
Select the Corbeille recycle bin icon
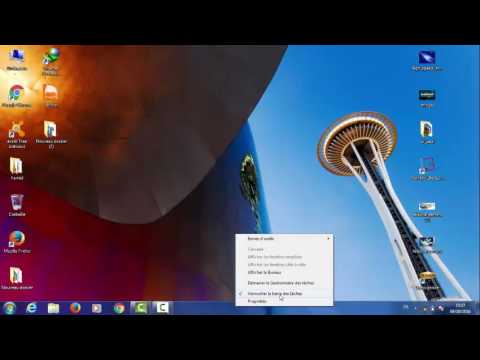pos(17,205)
